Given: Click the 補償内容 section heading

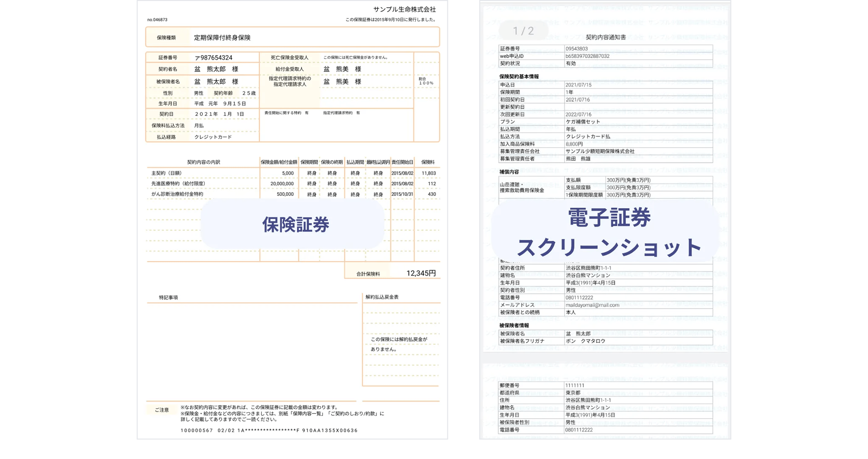Looking at the screenshot, I should click(x=509, y=172).
